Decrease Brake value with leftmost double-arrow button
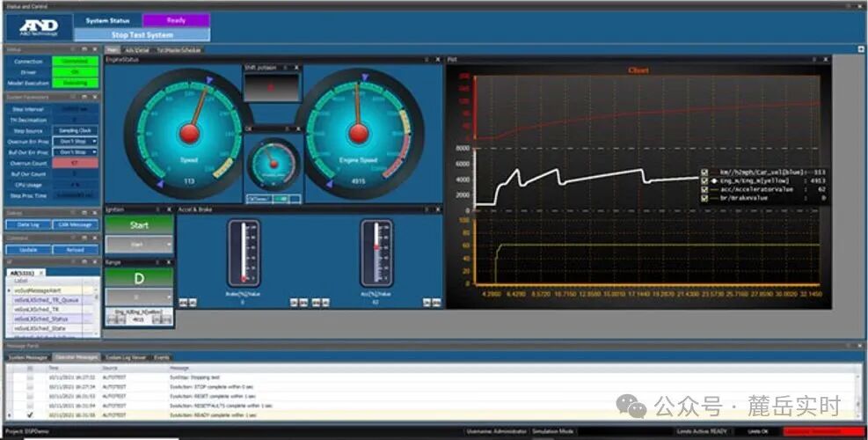 [x=183, y=303]
